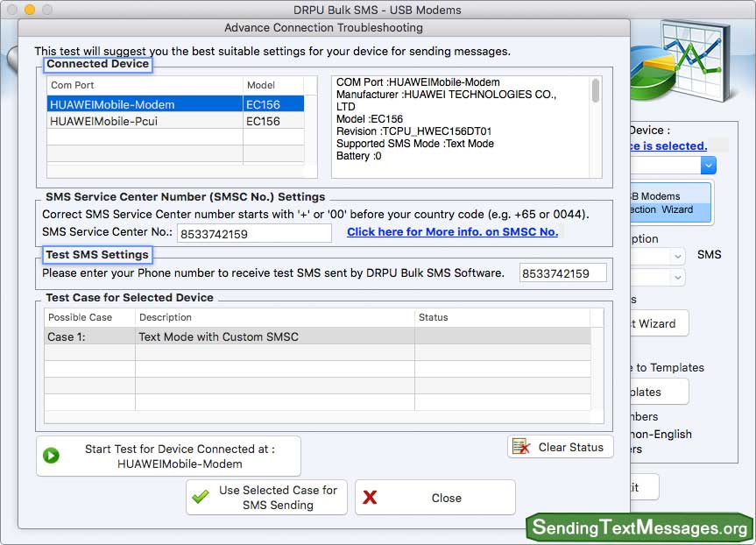Click the red X icon on Close button

pyautogui.click(x=370, y=498)
